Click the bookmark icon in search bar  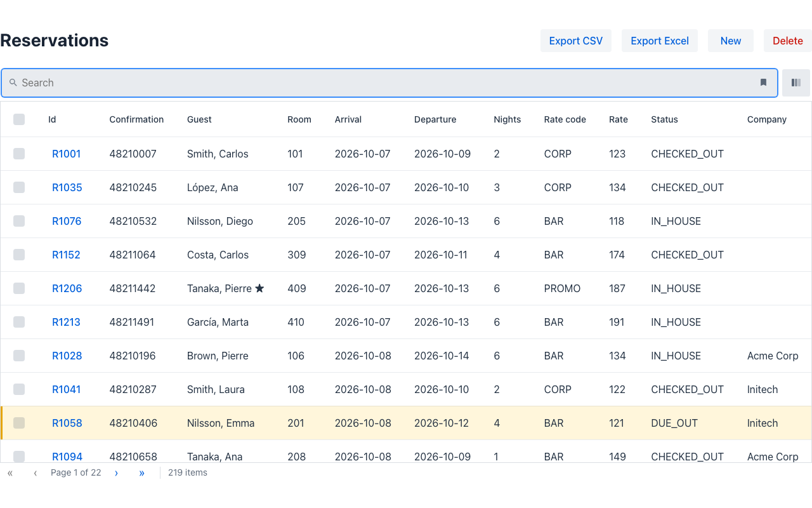tap(763, 83)
